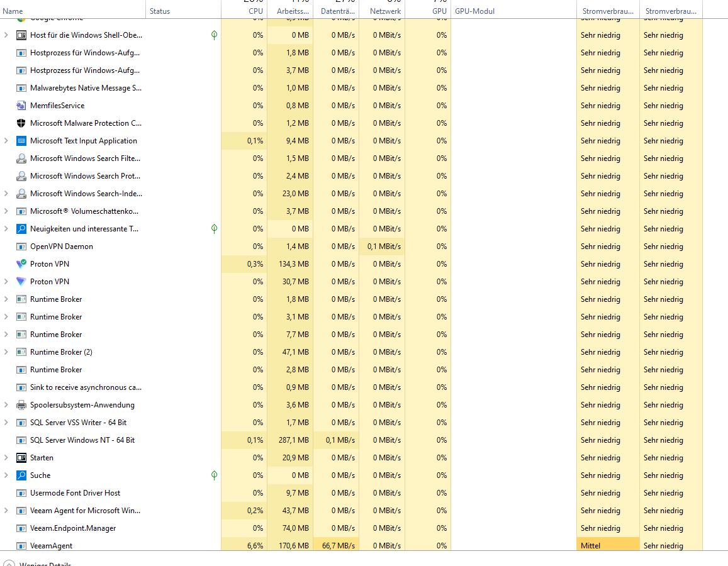
Task: Click the OpenVPN Daemon icon
Action: point(21,247)
